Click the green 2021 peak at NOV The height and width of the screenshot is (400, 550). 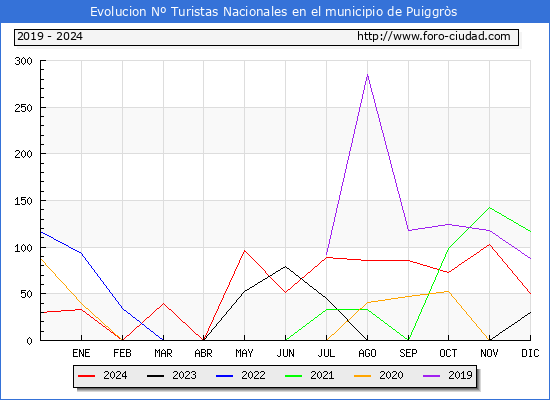(x=489, y=208)
